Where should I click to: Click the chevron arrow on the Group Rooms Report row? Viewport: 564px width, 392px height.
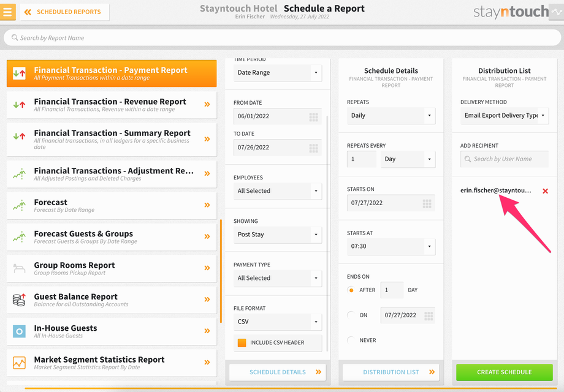[207, 268]
